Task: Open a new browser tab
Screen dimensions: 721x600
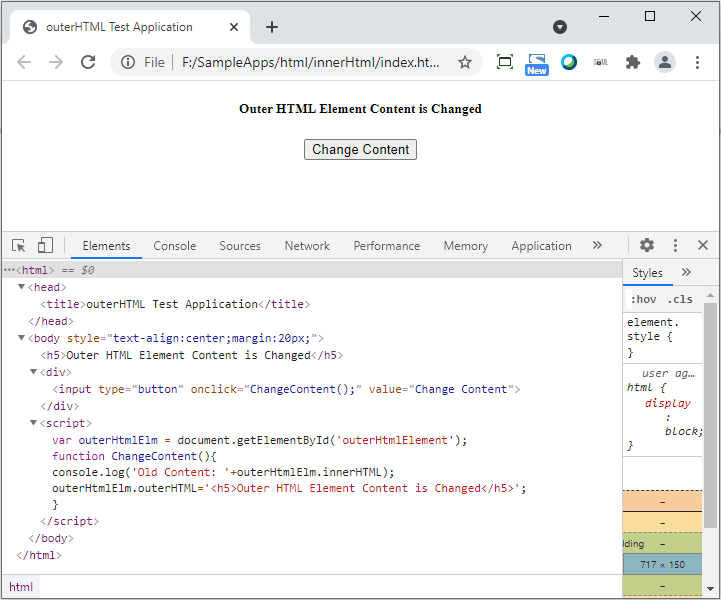Action: [272, 27]
